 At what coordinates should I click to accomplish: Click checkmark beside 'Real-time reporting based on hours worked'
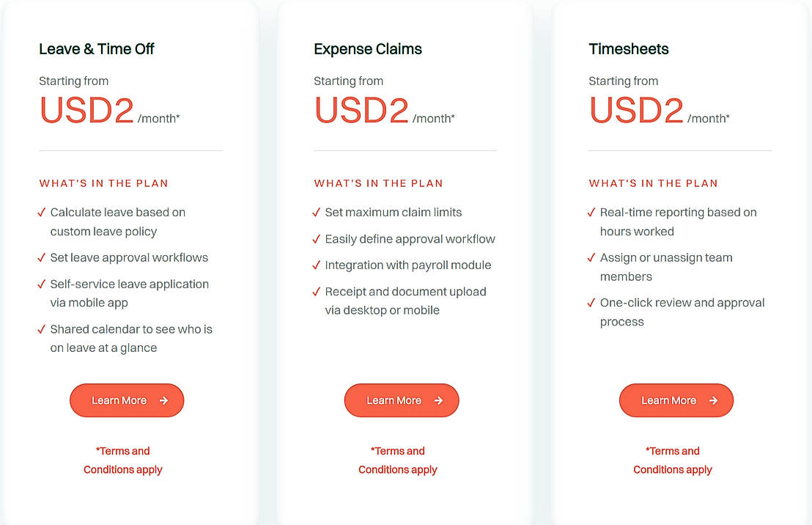[591, 213]
